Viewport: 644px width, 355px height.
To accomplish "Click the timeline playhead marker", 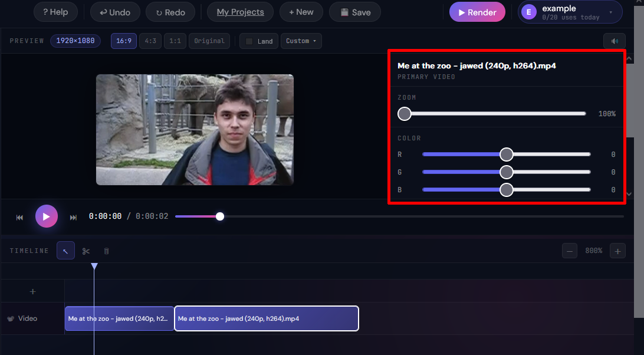I will (x=94, y=267).
